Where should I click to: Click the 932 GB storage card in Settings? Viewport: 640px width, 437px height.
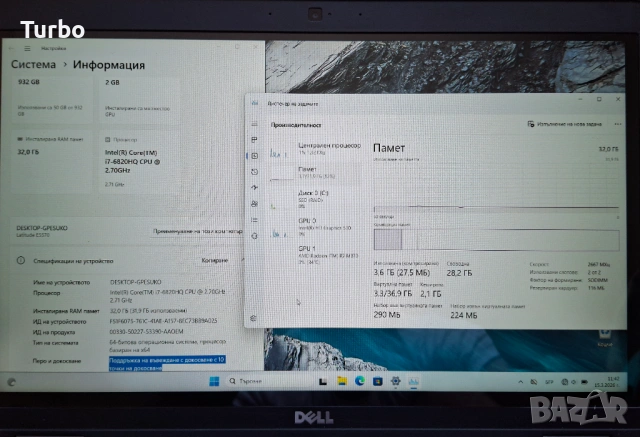point(52,100)
